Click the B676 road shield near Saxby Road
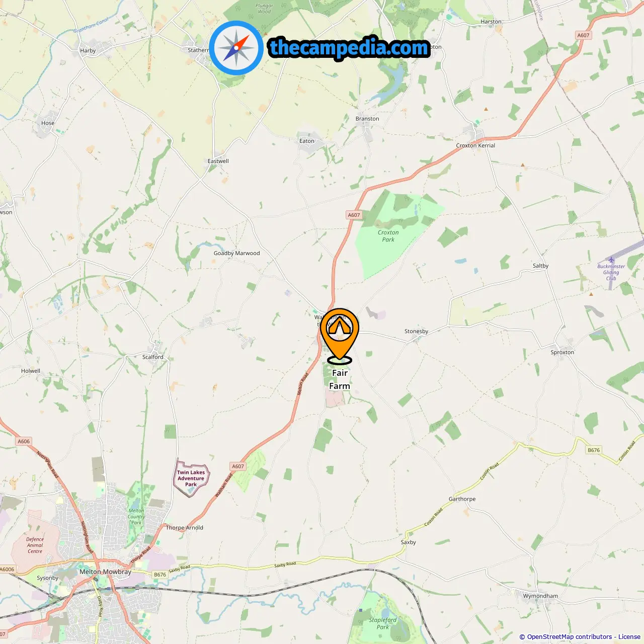 160,575
